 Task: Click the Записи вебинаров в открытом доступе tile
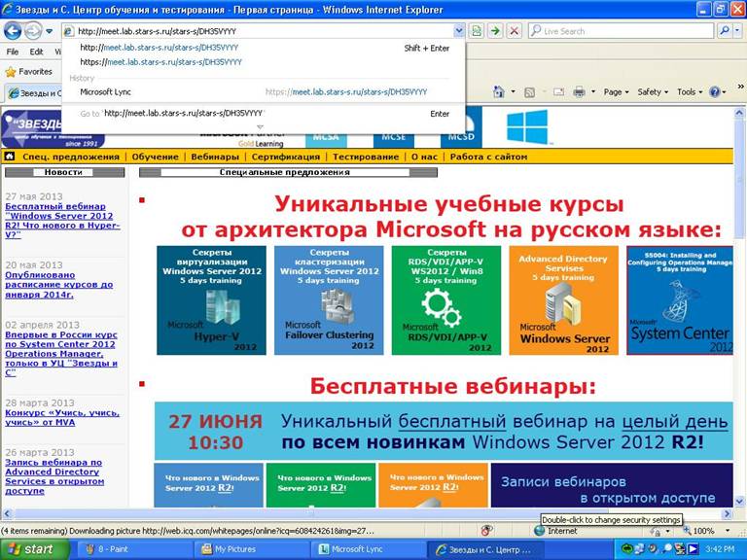(612, 485)
